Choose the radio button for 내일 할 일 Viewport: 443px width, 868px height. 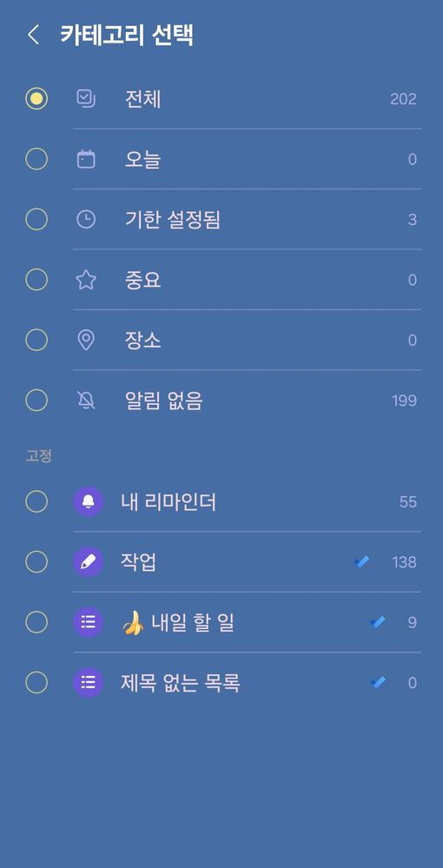tap(36, 623)
